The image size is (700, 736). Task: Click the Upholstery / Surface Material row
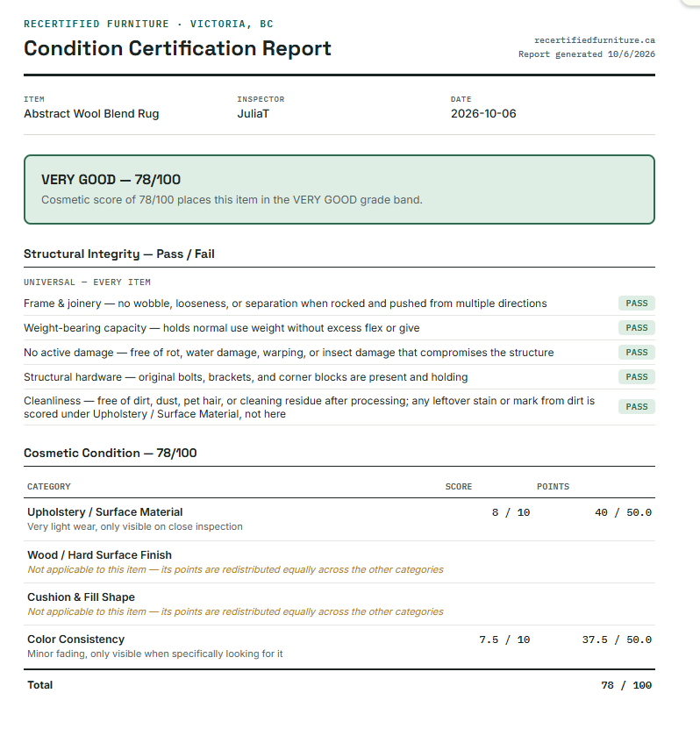coord(339,519)
